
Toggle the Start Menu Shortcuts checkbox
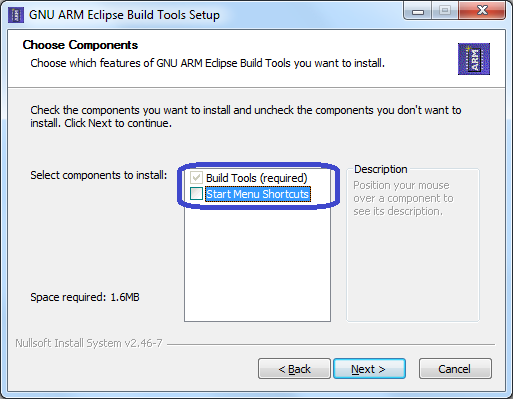196,194
